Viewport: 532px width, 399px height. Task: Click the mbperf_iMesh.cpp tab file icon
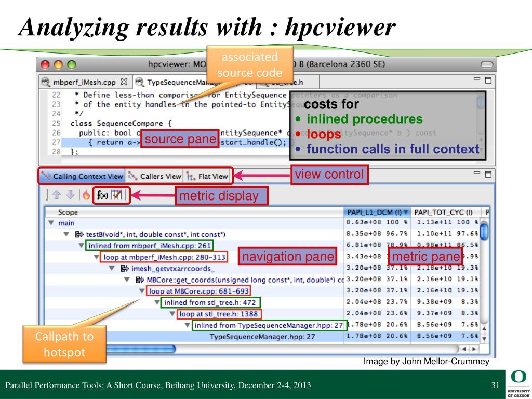[45, 82]
